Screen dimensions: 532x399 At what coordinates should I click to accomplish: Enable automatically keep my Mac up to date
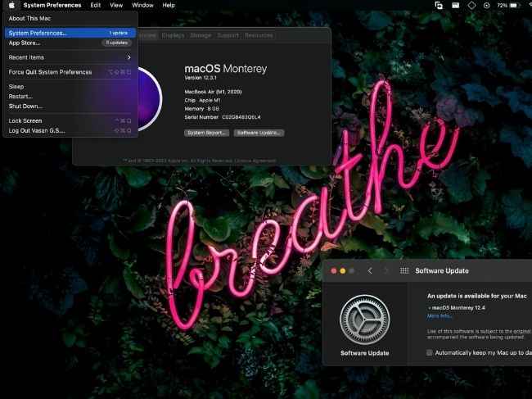pos(430,352)
